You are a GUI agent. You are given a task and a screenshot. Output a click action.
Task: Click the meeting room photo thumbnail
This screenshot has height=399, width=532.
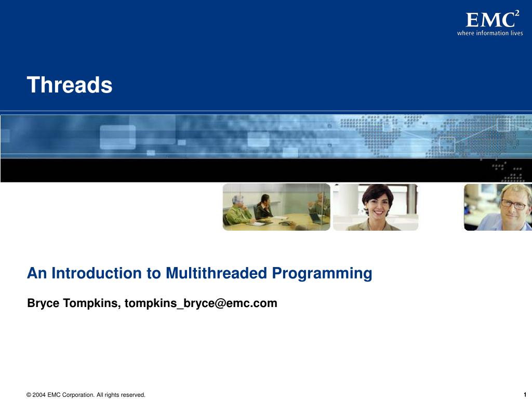point(276,207)
